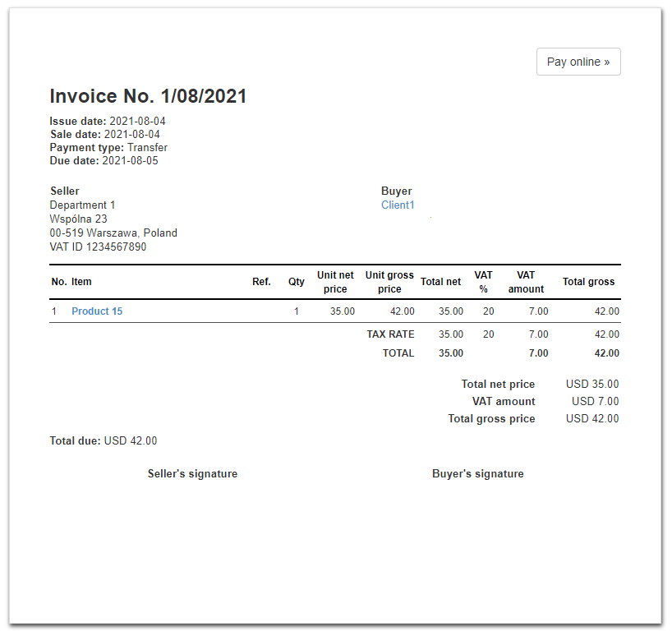Image resolution: width=672 pixels, height=636 pixels.
Task: Click the Total gross column header
Action: tap(588, 282)
